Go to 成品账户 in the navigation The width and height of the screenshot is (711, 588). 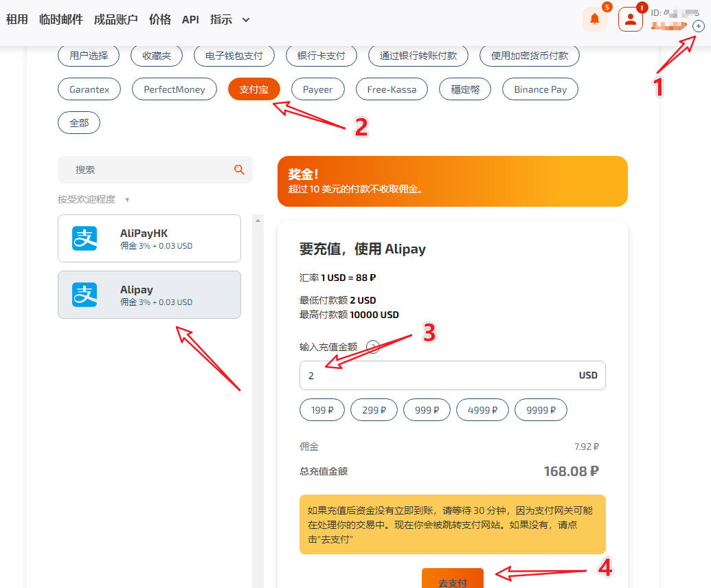pyautogui.click(x=116, y=19)
